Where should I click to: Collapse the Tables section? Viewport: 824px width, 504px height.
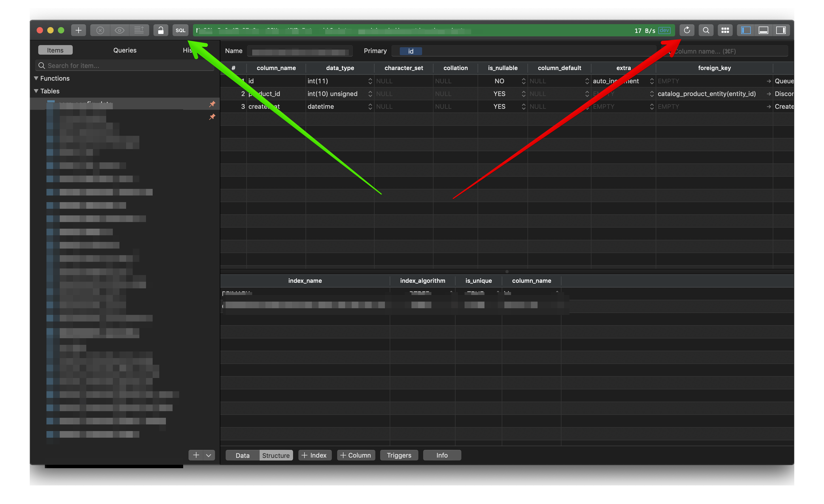36,91
